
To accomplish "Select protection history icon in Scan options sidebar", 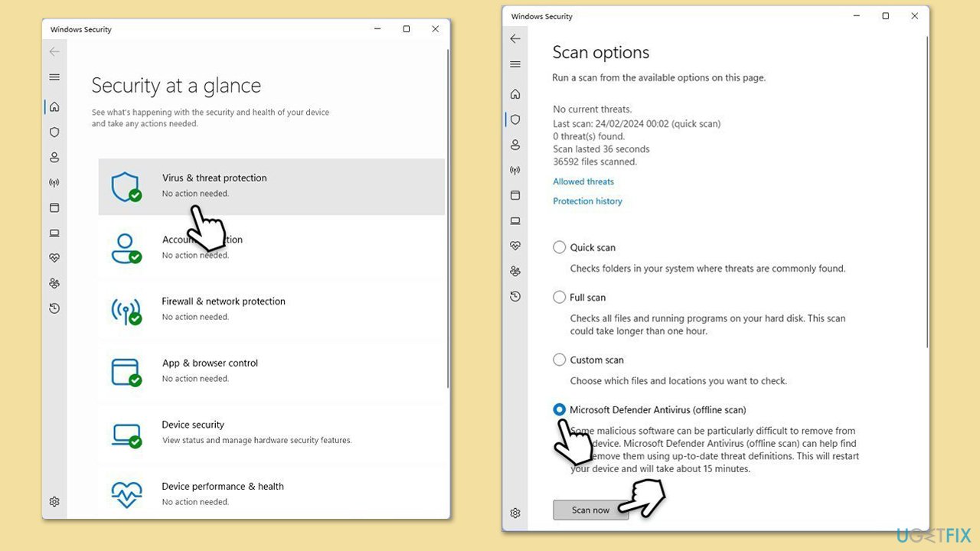I will [515, 296].
